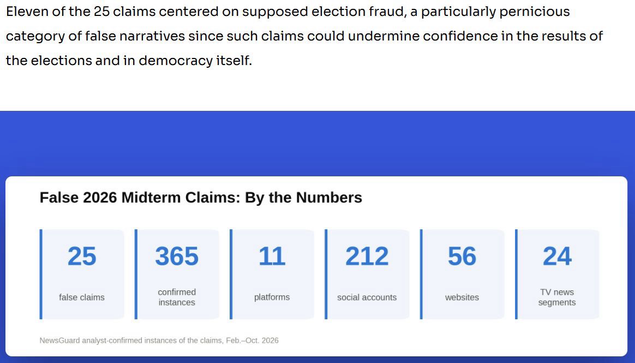This screenshot has width=635, height=363.
Task: Select the 212 social accounts figure
Action: click(x=367, y=256)
